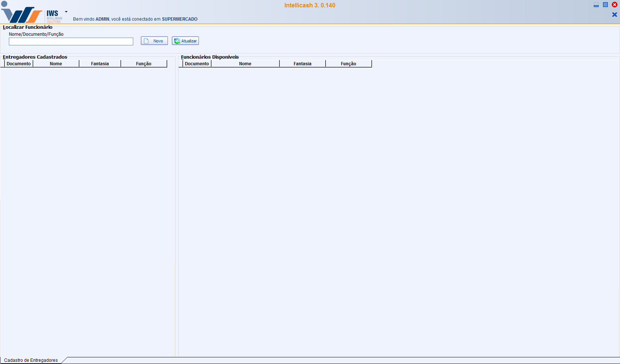Click the document icon on Novo button
The image size is (620, 364).
tap(146, 41)
